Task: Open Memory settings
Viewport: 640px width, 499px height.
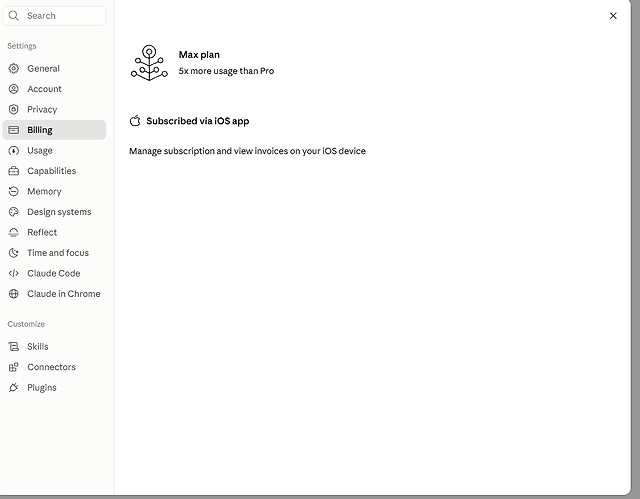Action: pyautogui.click(x=54, y=191)
